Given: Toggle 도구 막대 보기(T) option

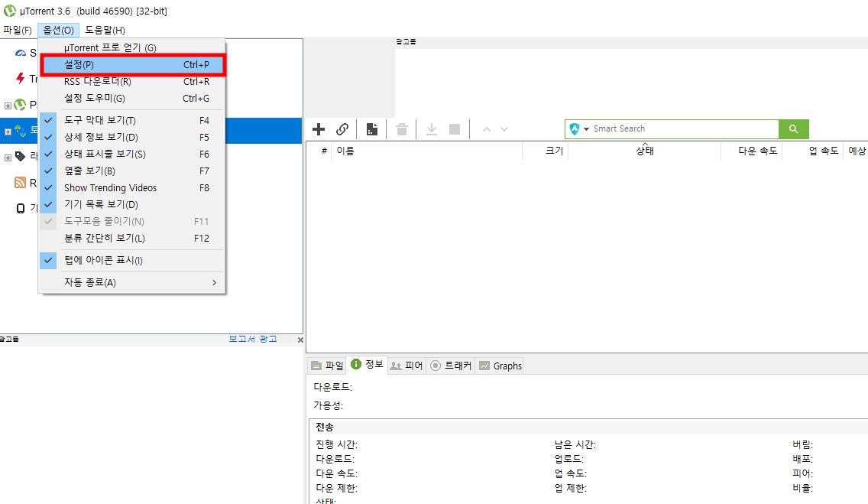Looking at the screenshot, I should click(x=132, y=120).
